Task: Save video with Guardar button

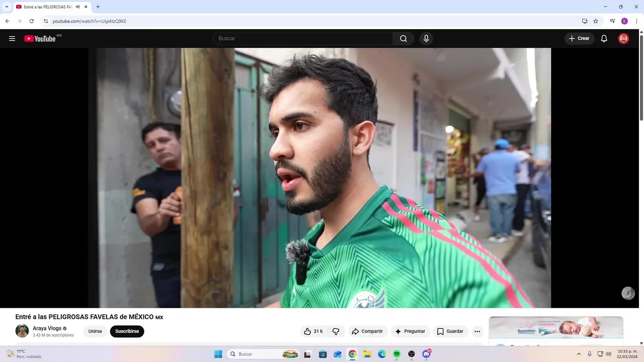Action: 450,331
